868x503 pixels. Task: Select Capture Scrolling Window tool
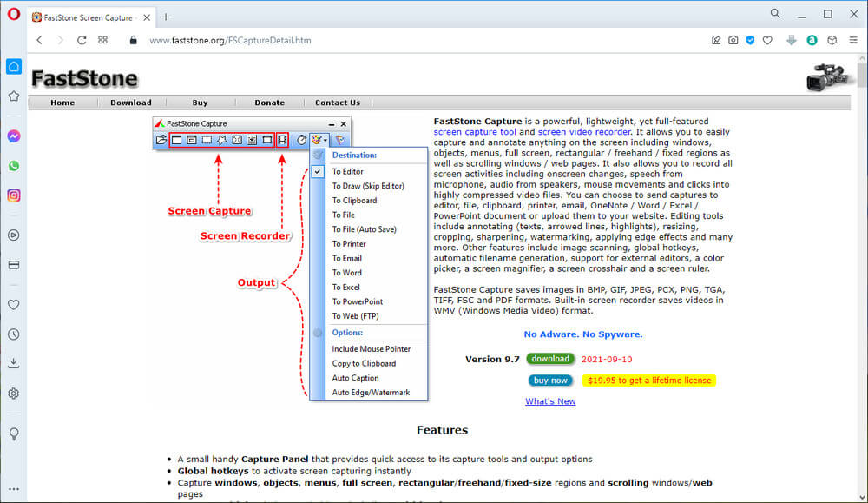point(252,140)
